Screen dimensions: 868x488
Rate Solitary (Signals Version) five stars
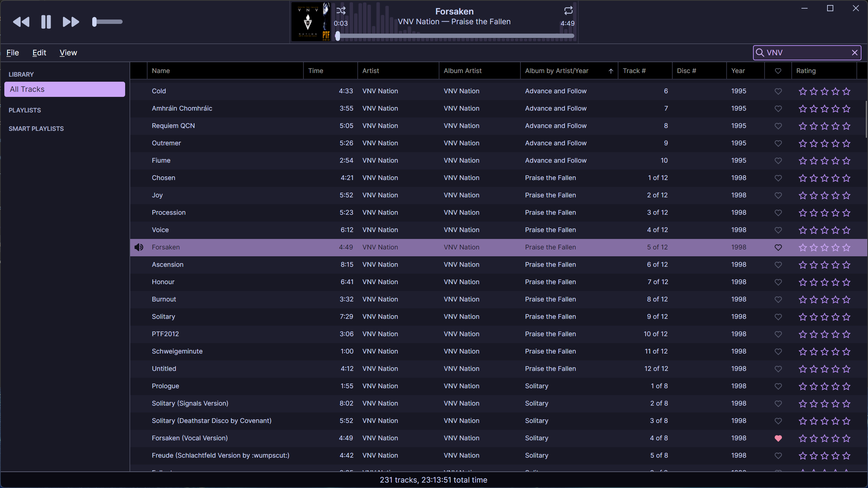click(x=846, y=404)
